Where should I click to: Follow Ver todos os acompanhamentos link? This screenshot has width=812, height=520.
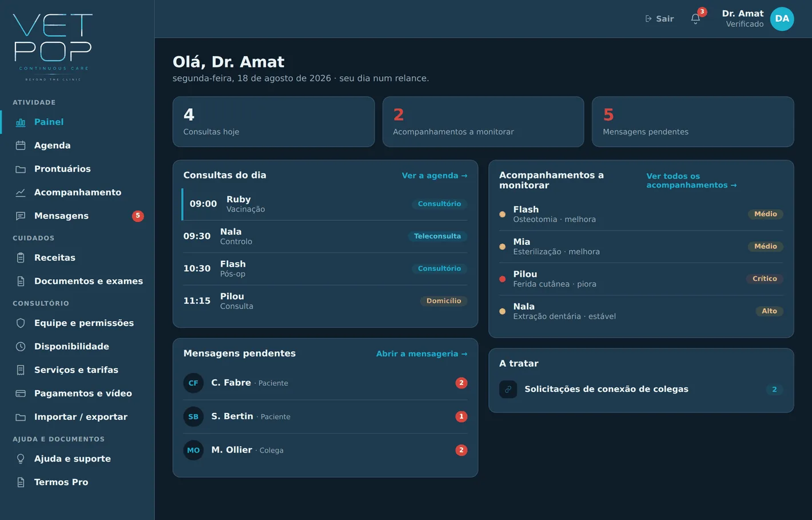[x=691, y=181]
